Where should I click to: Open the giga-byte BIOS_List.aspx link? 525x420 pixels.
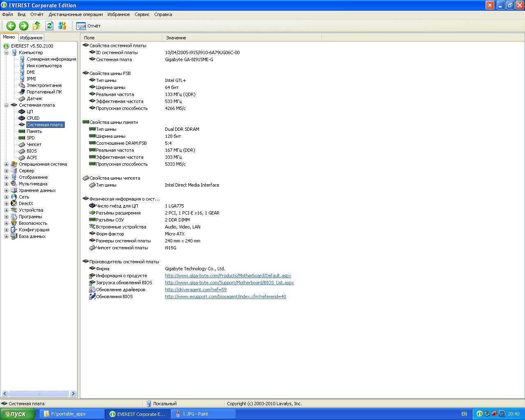click(229, 283)
